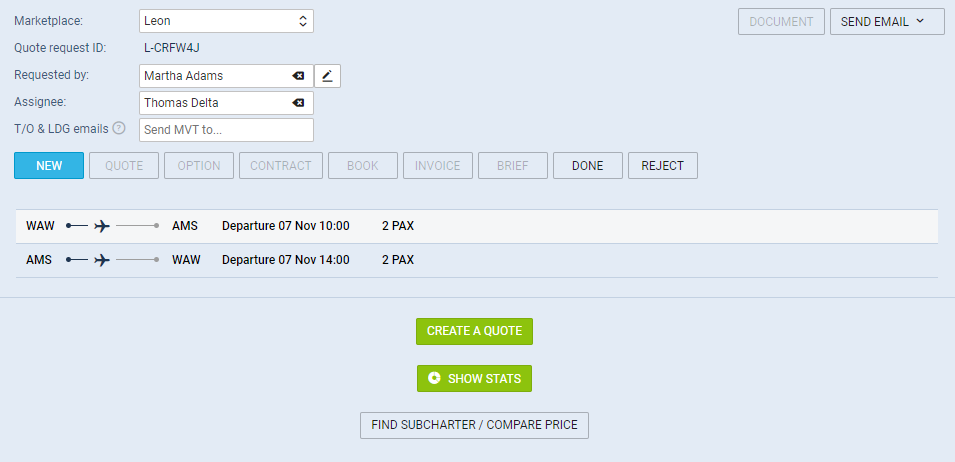Click airplane icon on AMS to WAW leg
This screenshot has height=462, width=955.
coord(102,261)
